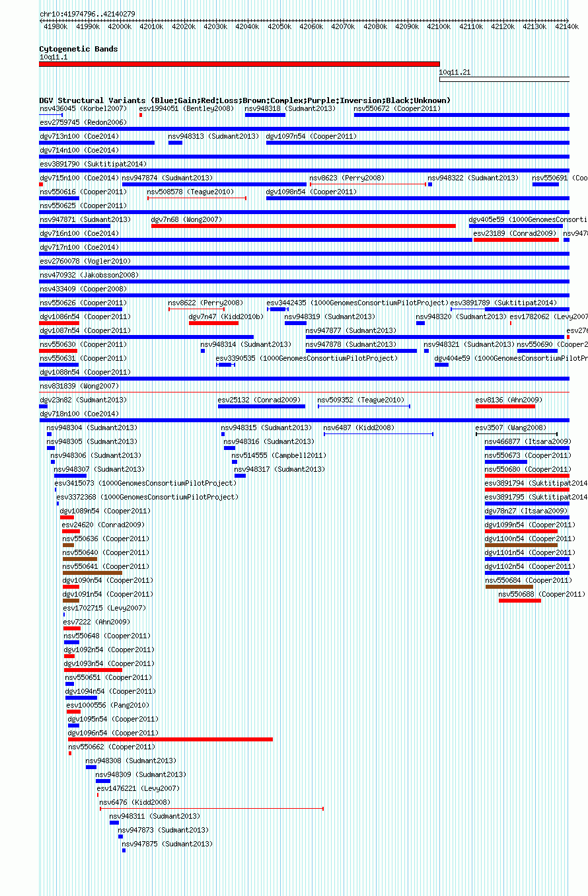Screen dimensions: 588x896
Task: Click the esv1782062 (Levy2007) label
Action: (548, 317)
